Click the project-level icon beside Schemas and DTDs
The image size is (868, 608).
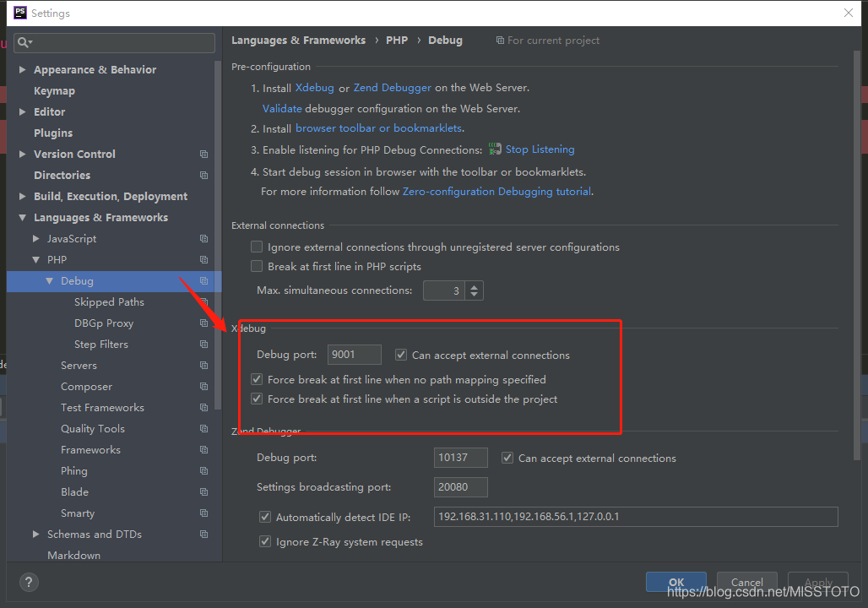tap(203, 535)
